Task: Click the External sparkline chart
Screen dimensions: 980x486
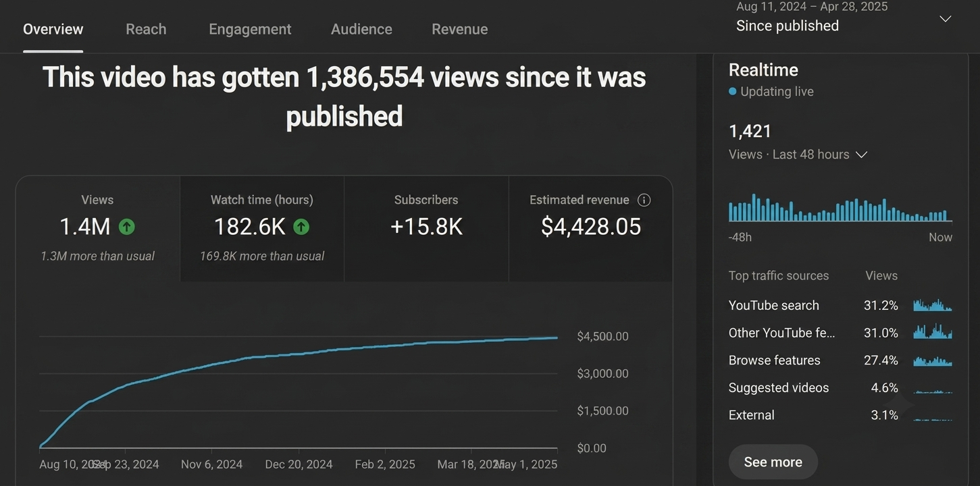Action: [933, 418]
